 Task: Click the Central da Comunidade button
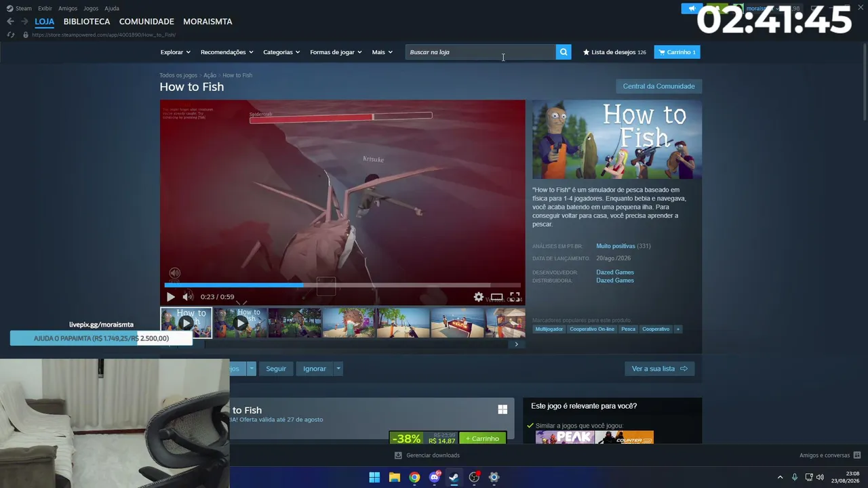[x=658, y=86]
